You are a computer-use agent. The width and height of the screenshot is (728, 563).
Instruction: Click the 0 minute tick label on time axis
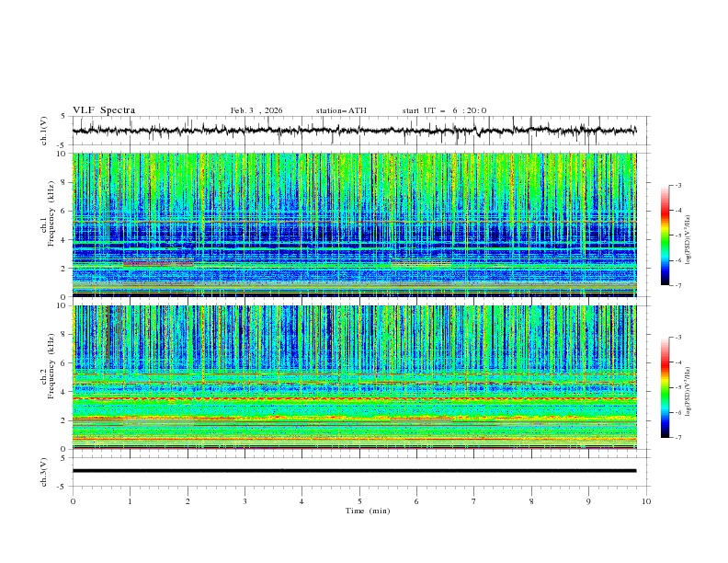point(73,501)
